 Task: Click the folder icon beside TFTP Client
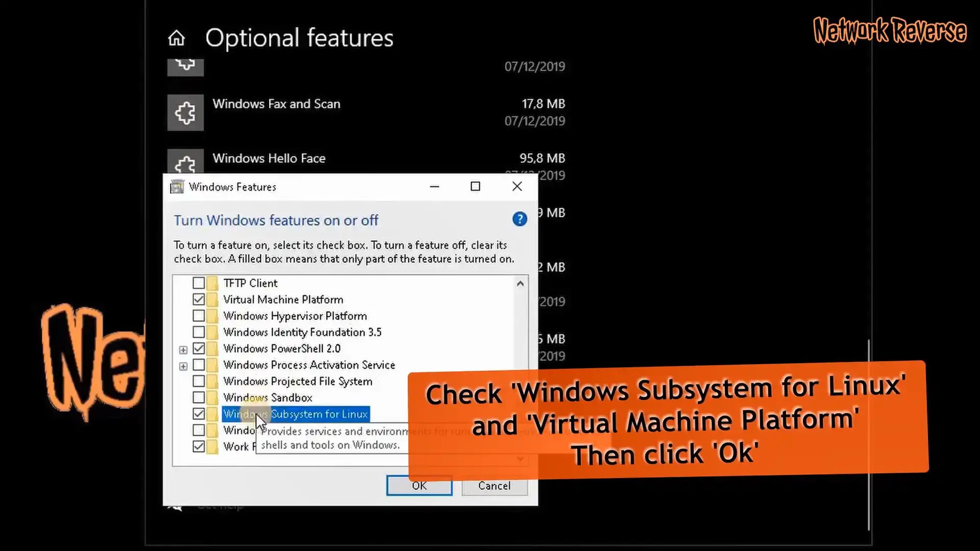click(212, 283)
